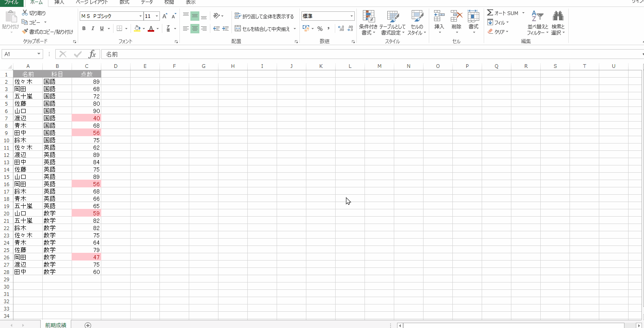Click the 検索と選択 binoculars icon

[x=558, y=17]
